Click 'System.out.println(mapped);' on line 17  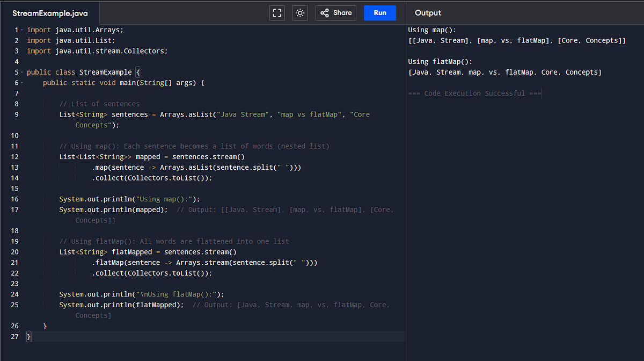(x=113, y=210)
